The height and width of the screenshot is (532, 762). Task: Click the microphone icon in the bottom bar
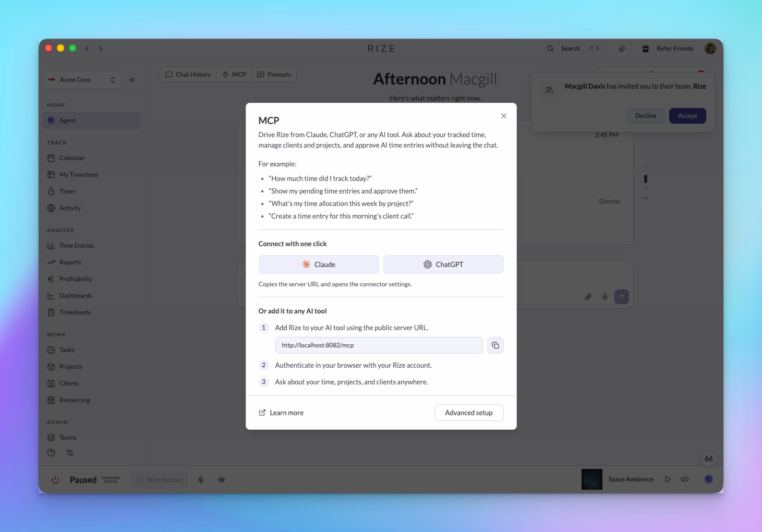tap(201, 480)
